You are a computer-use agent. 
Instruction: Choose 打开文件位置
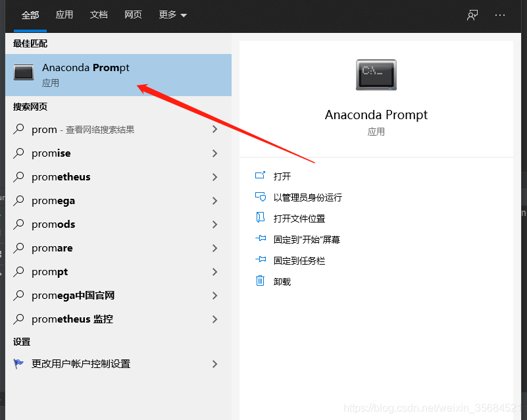[x=299, y=219]
